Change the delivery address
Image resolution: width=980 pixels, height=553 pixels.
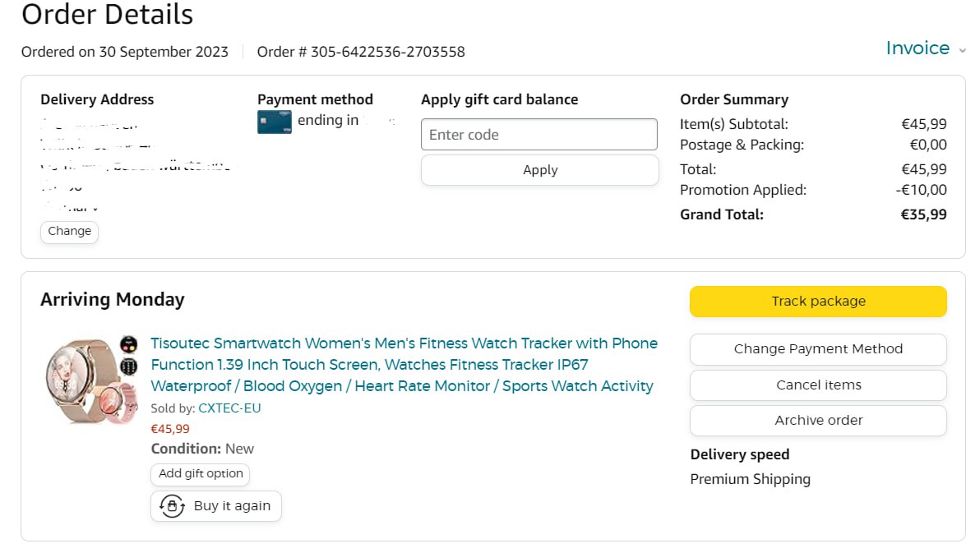(69, 232)
